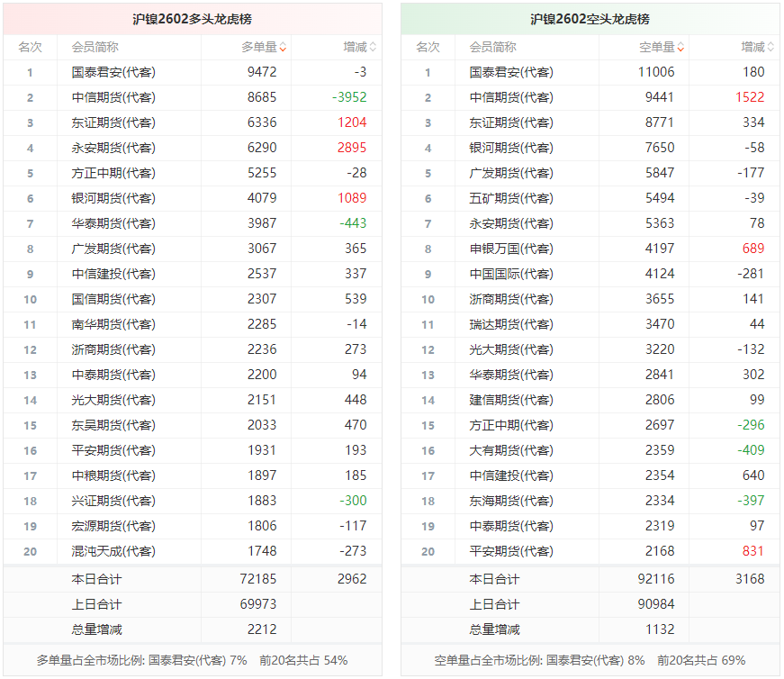The image size is (784, 679).
Task: Select 中泰期货(代客) in long table row 13
Action: [113, 375]
